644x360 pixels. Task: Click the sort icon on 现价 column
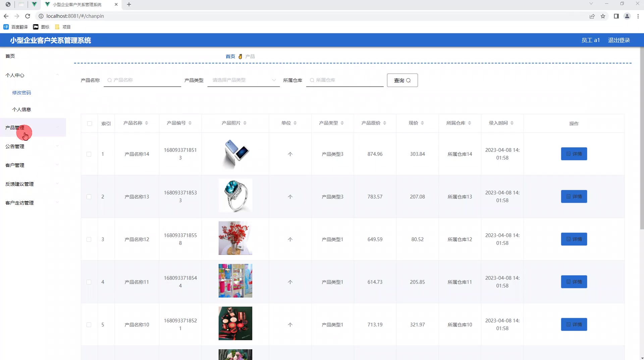click(423, 123)
